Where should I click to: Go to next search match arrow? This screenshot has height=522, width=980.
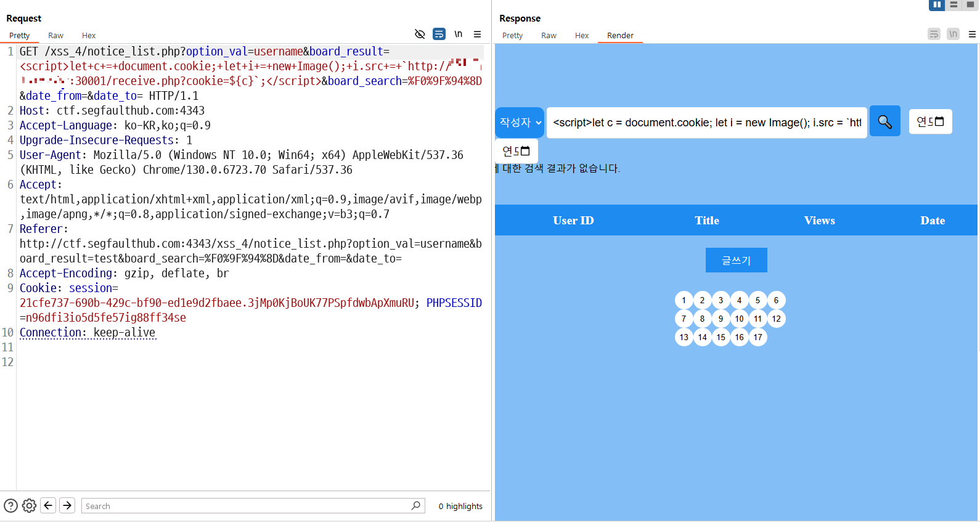[67, 505]
